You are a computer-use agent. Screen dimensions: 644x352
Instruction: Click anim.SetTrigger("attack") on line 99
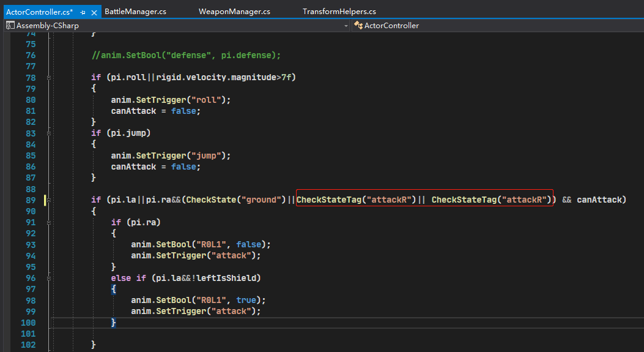pyautogui.click(x=196, y=311)
